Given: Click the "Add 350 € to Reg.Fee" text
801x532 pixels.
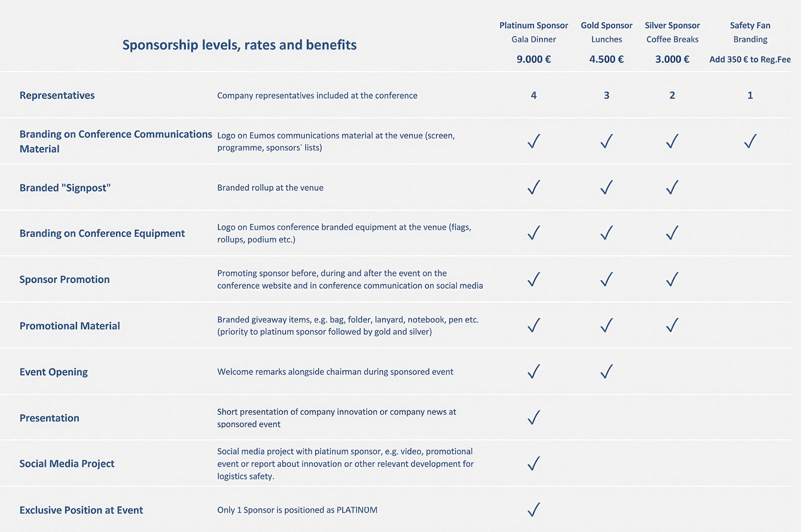Looking at the screenshot, I should click(x=750, y=59).
